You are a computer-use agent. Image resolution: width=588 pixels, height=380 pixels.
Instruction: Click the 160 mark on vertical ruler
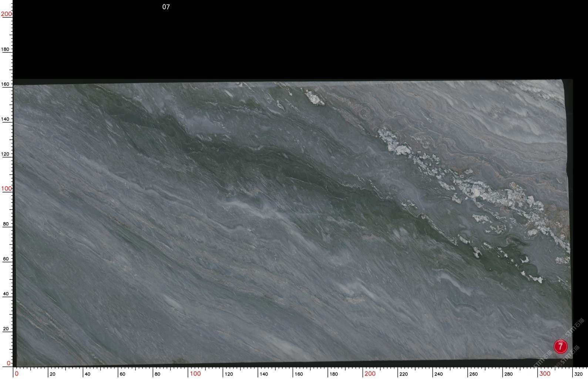pos(5,84)
